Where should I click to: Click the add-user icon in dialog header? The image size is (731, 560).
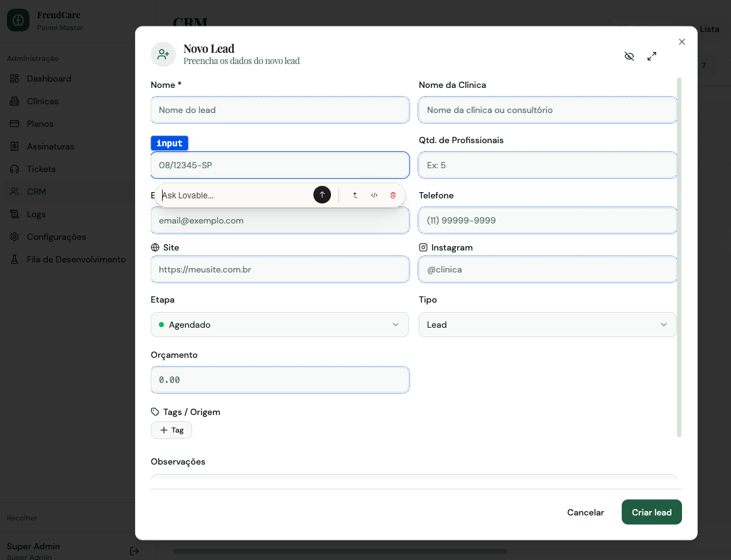(x=163, y=55)
